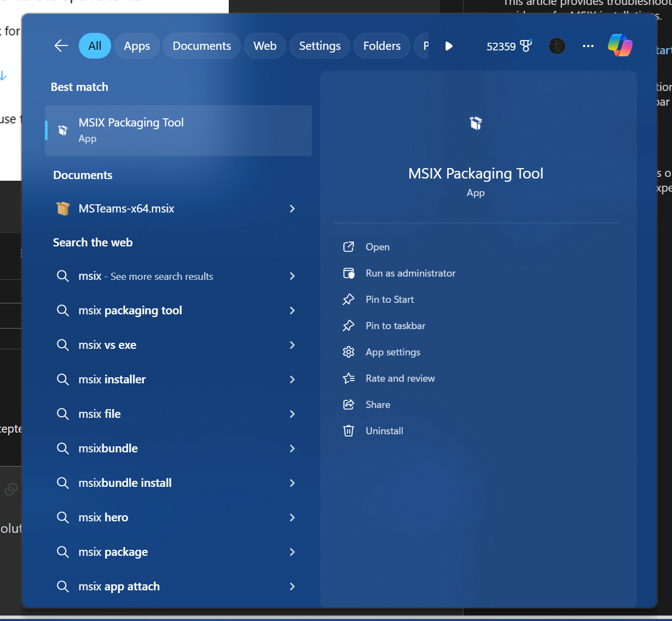Open MSIX Packaging Tool from the actions list
The width and height of the screenshot is (672, 621).
(x=476, y=247)
